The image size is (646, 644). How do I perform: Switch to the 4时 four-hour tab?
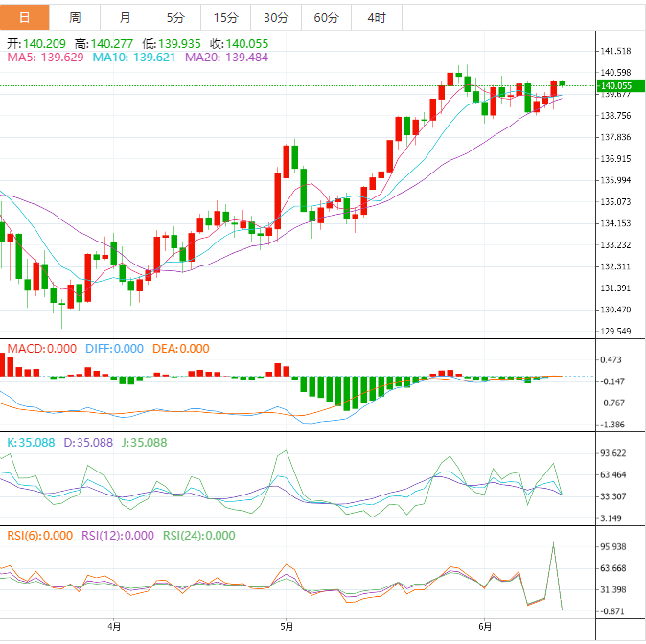pos(376,17)
